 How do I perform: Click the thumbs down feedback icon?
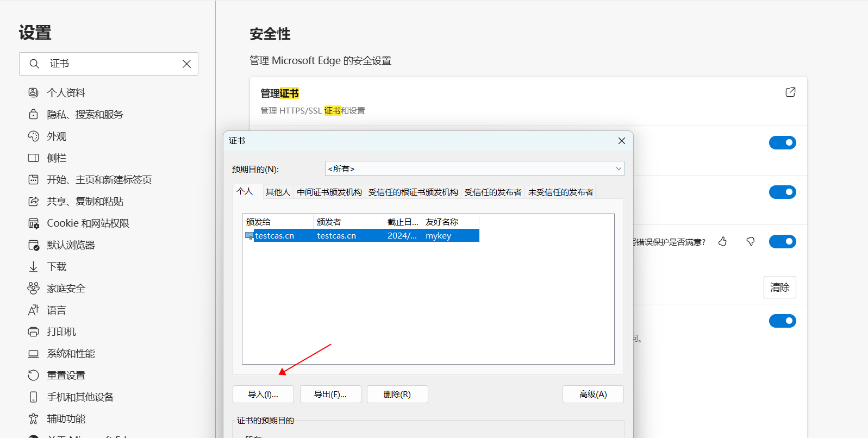click(x=751, y=241)
